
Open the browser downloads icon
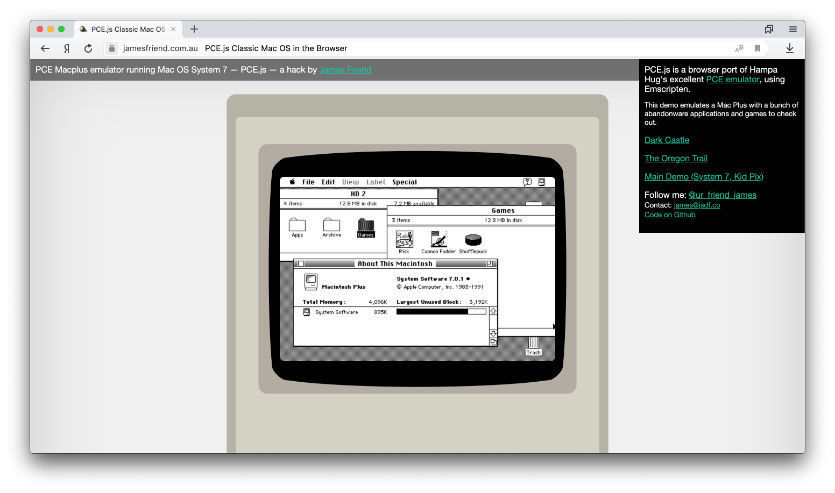click(790, 48)
